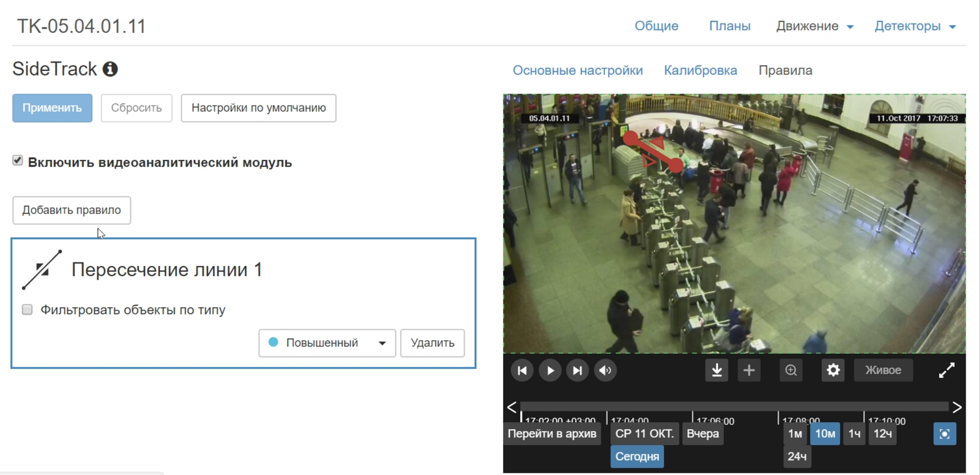Select date СР 11 ОКТ.
980x475 pixels.
coord(645,434)
